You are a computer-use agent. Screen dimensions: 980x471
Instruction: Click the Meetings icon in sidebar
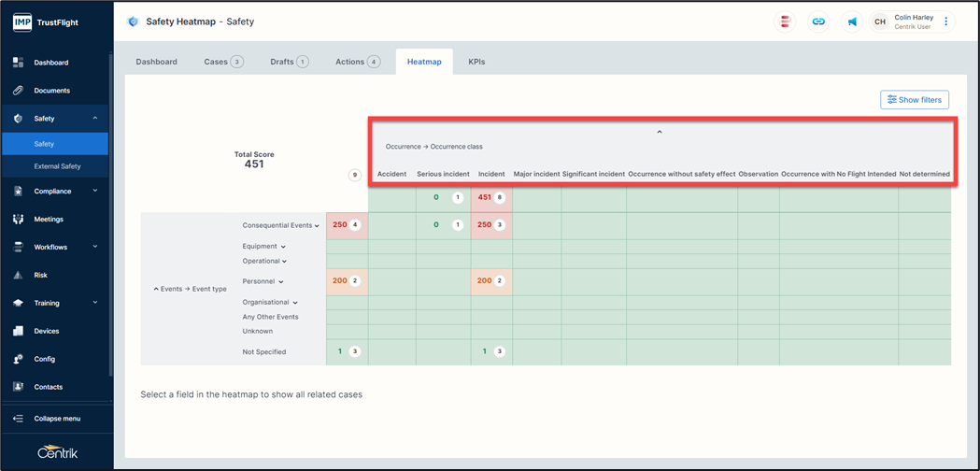(18, 220)
